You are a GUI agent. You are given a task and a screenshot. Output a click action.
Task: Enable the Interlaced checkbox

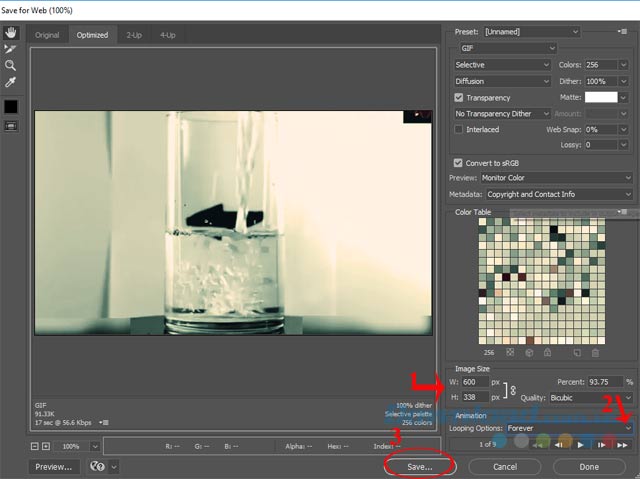459,130
